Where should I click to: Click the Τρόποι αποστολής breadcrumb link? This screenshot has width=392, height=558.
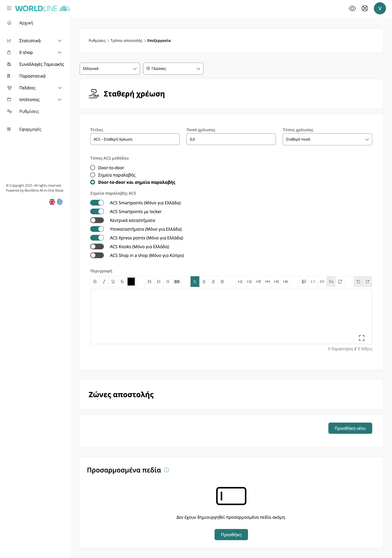tap(126, 41)
